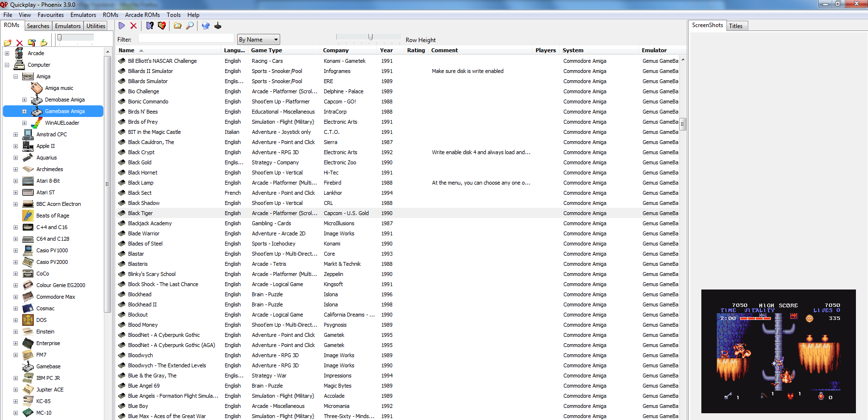Screen dimensions: 868x420
Task: Click the DOS system icon in tree
Action: coord(28,320)
